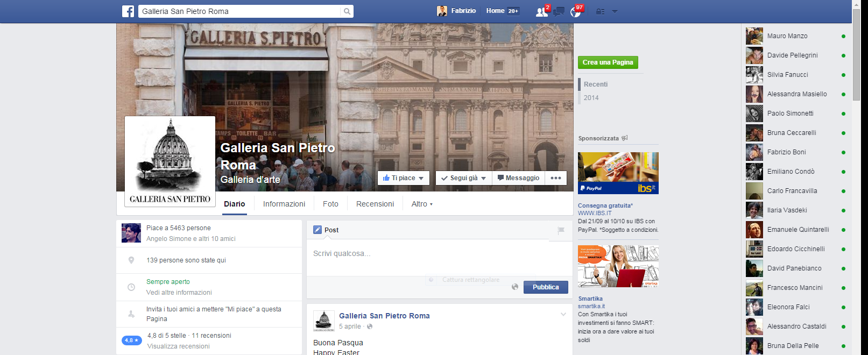The image size is (868, 355).
Task: Go to Home in top bar
Action: (495, 11)
